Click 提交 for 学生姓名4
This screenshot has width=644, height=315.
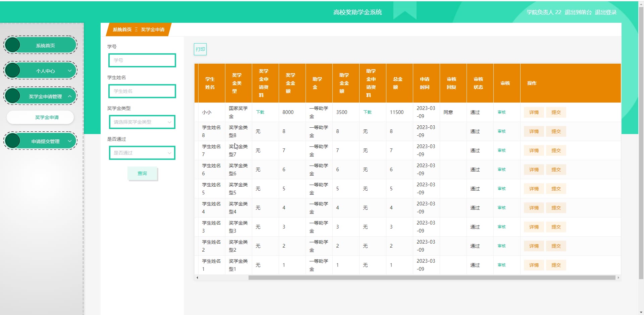point(556,208)
